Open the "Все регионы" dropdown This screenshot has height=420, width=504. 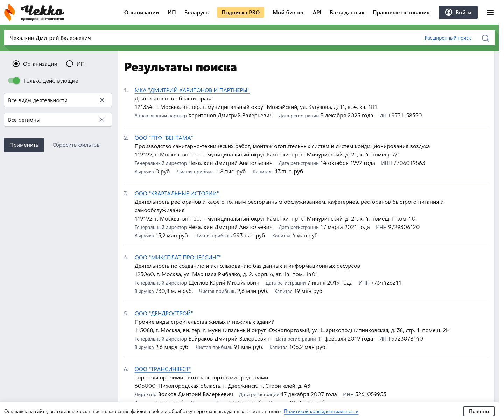58,120
